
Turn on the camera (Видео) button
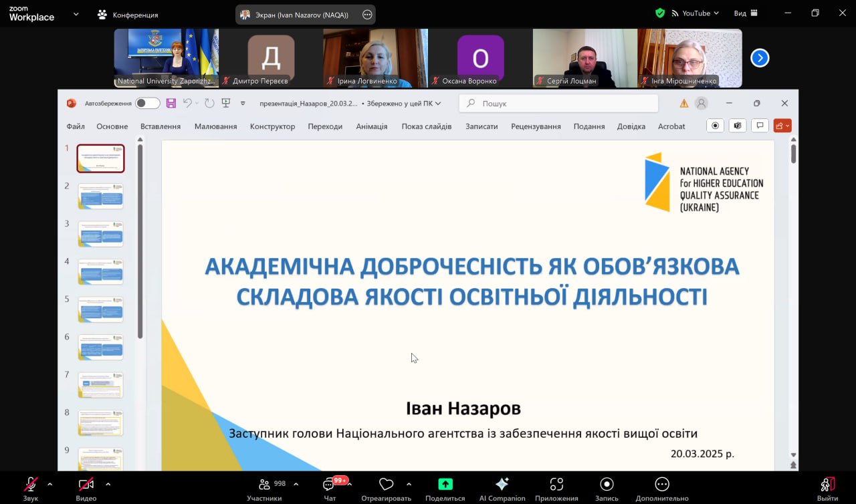86,485
